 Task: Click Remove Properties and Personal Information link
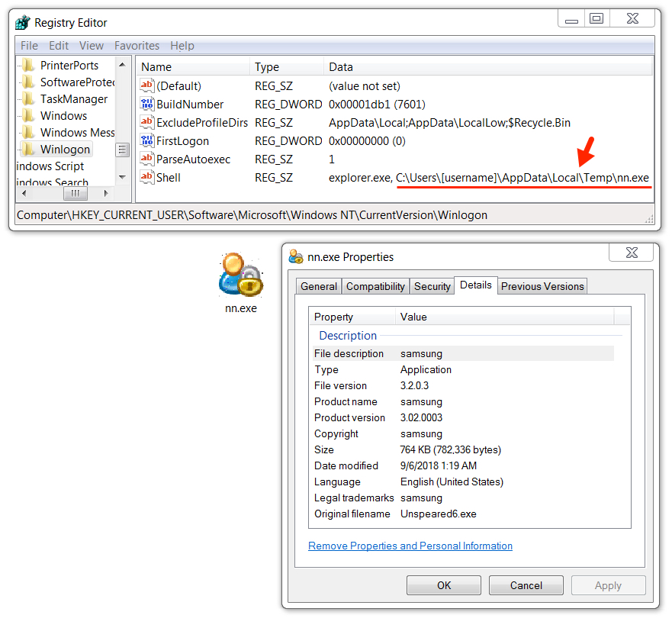click(x=410, y=546)
